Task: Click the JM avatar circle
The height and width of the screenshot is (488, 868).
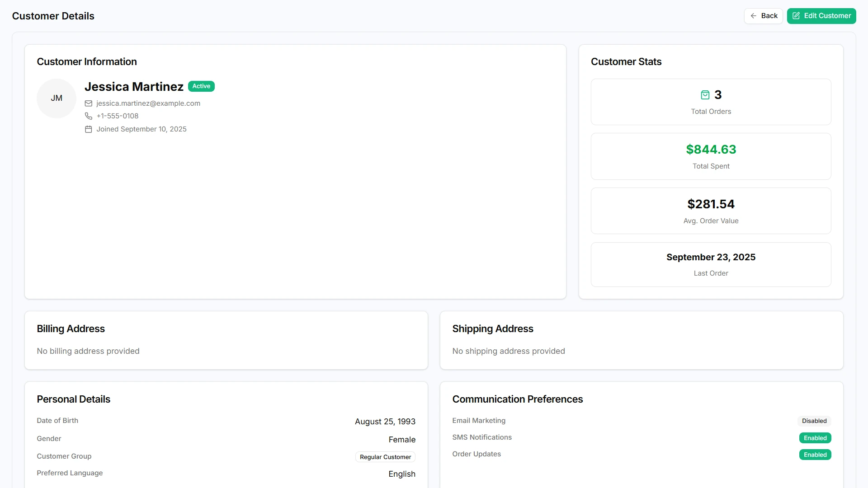Action: click(57, 99)
